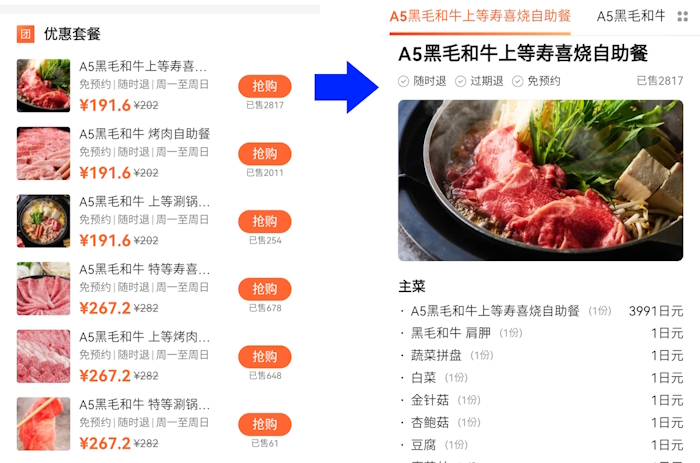Viewport: 700px width, 463px height.
Task: Click the 过期退 checkmark icon
Action: click(x=460, y=81)
